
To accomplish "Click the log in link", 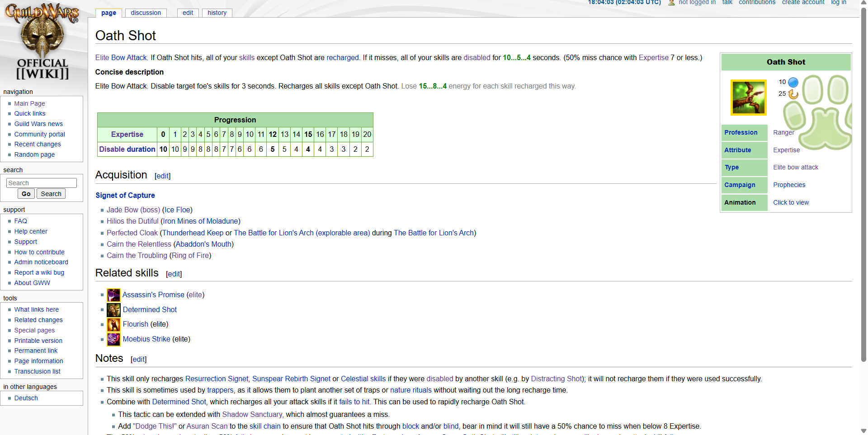I will 839,2.
